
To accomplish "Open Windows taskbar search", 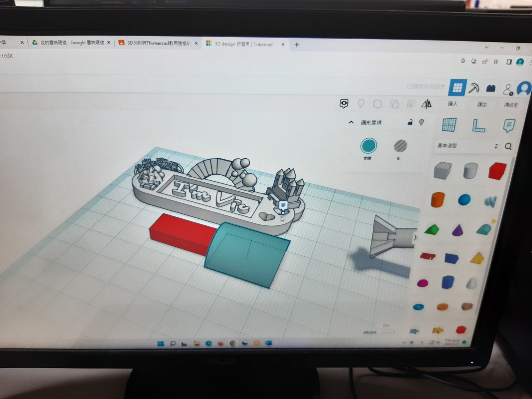I will tap(173, 343).
